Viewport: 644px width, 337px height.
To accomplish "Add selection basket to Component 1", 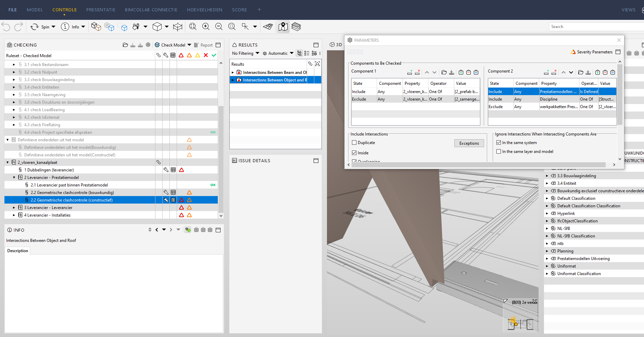I will (461, 72).
